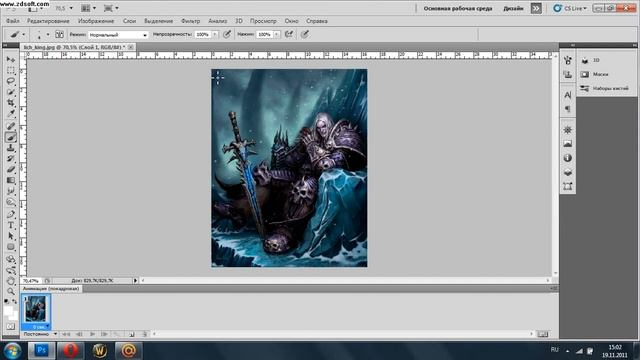
Task: Open CS Live menu
Action: point(570,8)
